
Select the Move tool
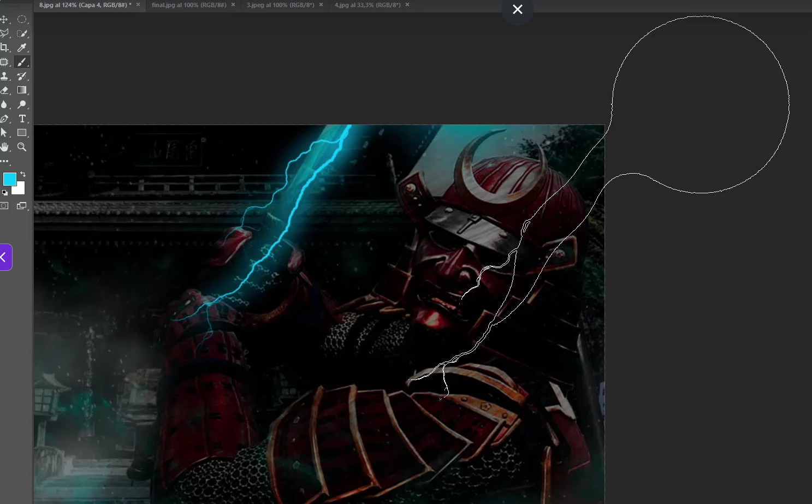point(4,19)
